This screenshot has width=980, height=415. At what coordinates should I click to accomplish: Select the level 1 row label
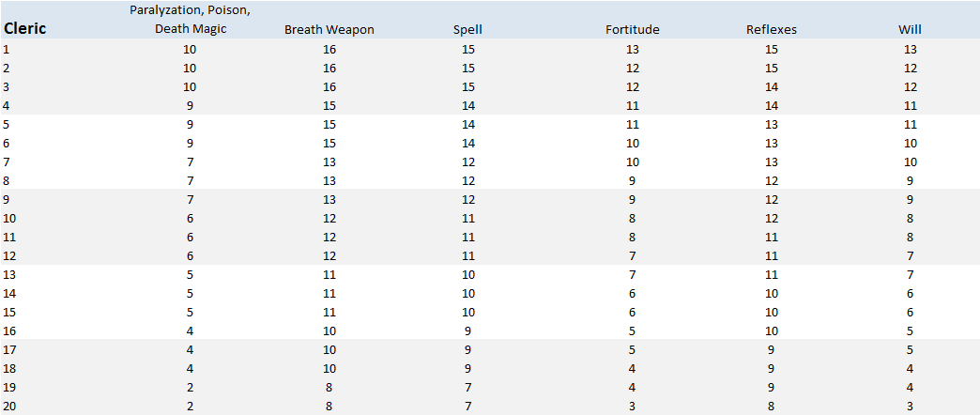[x=7, y=49]
